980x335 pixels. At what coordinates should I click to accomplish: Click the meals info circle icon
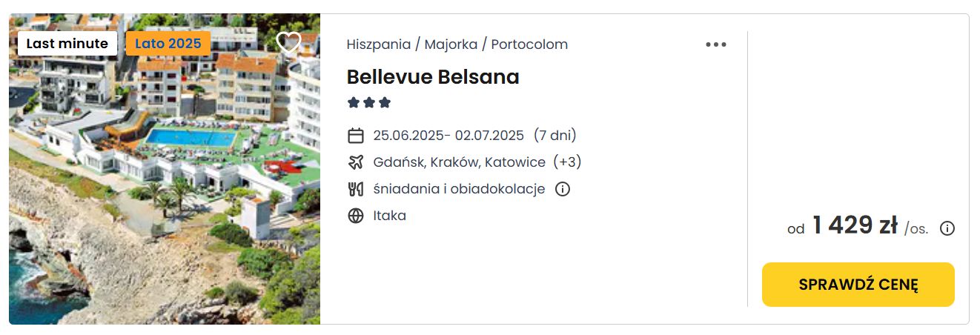(563, 189)
